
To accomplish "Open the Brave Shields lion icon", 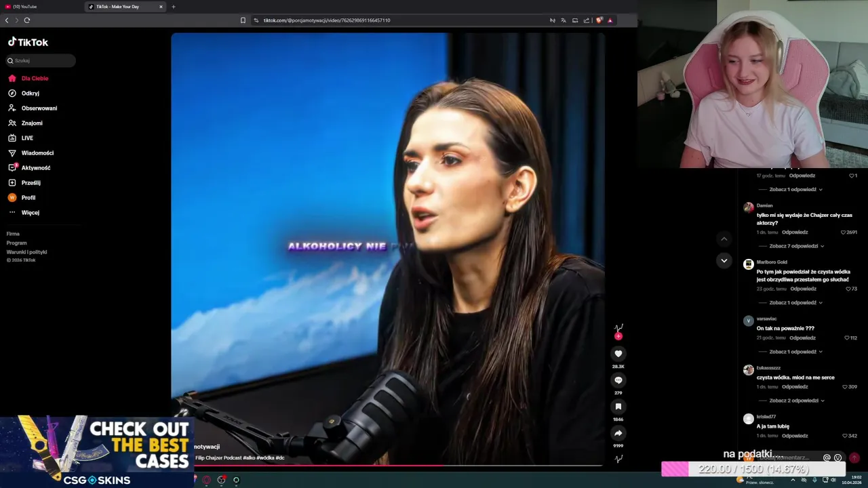I will tap(599, 20).
